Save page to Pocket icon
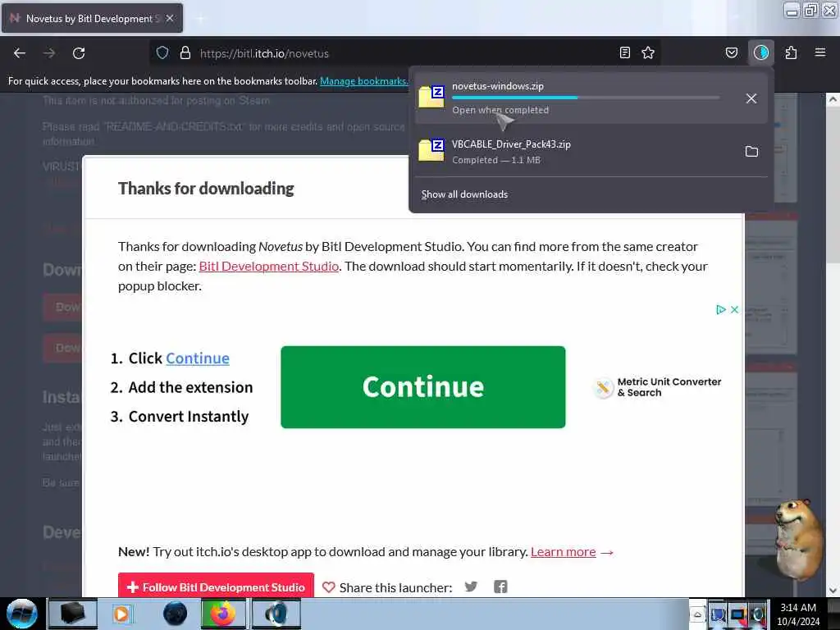840x630 pixels. click(731, 52)
